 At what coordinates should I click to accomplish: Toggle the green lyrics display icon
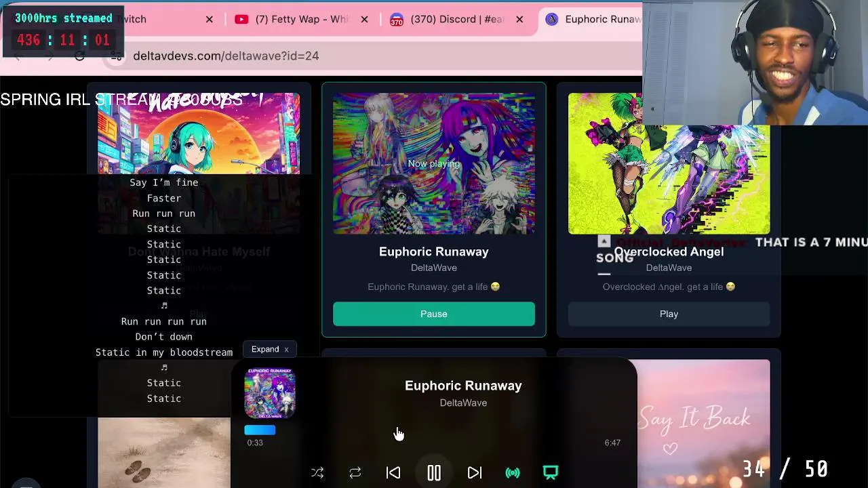[x=551, y=472]
